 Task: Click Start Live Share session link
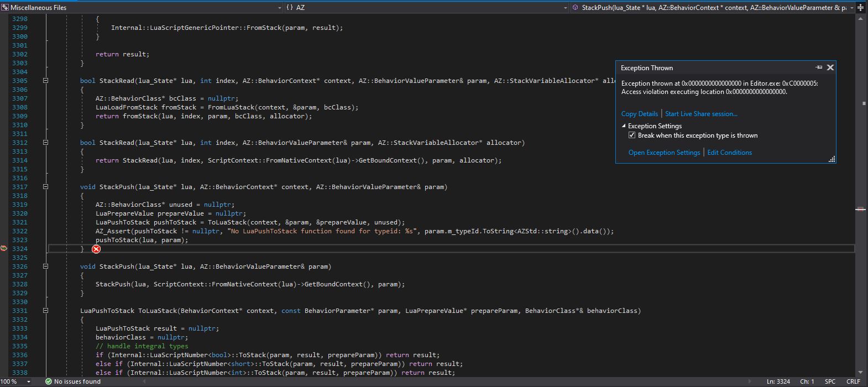[x=701, y=114]
